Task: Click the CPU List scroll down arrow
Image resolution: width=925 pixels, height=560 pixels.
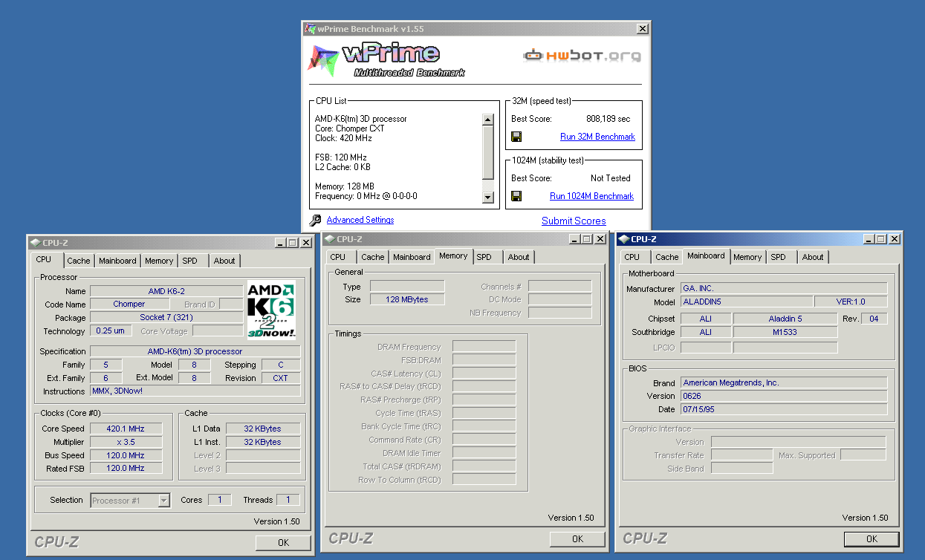Action: click(487, 198)
